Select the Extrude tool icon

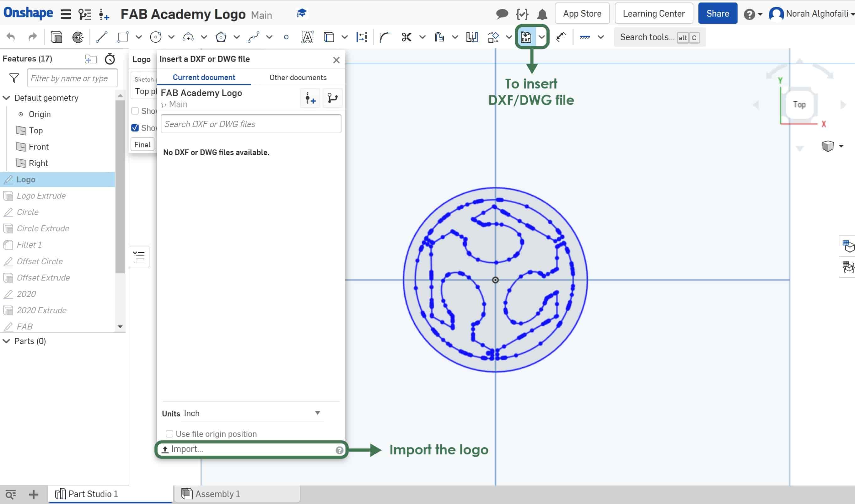point(56,37)
